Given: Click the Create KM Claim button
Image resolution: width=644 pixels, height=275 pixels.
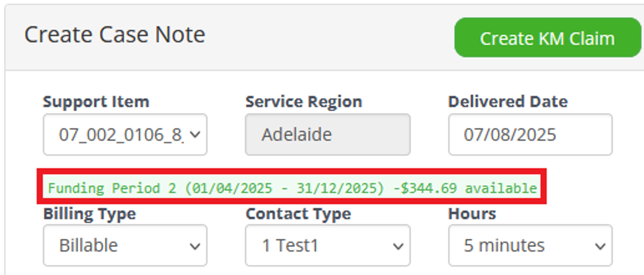Looking at the screenshot, I should point(547,38).
